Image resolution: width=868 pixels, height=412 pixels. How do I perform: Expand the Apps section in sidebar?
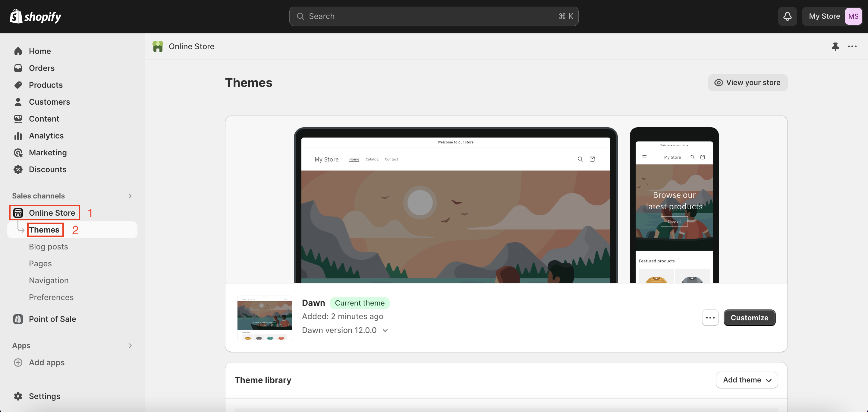(130, 344)
